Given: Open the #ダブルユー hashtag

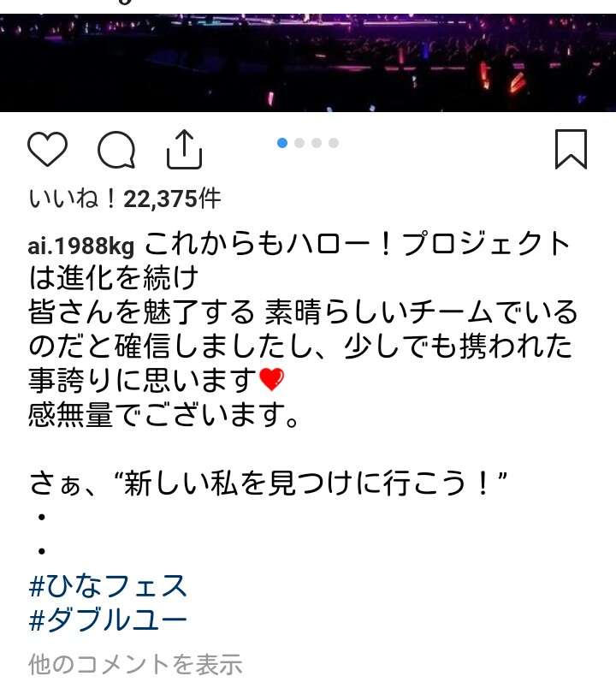Looking at the screenshot, I should [108, 620].
